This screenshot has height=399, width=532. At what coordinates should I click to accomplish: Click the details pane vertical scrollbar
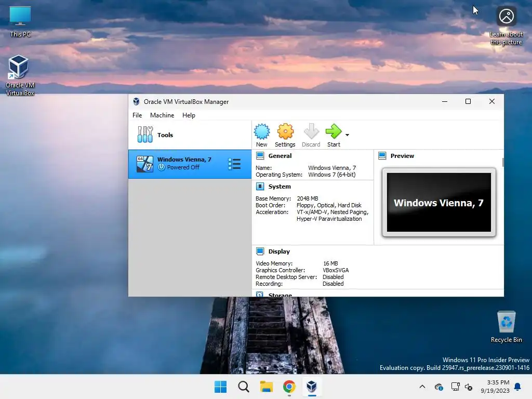click(x=503, y=162)
